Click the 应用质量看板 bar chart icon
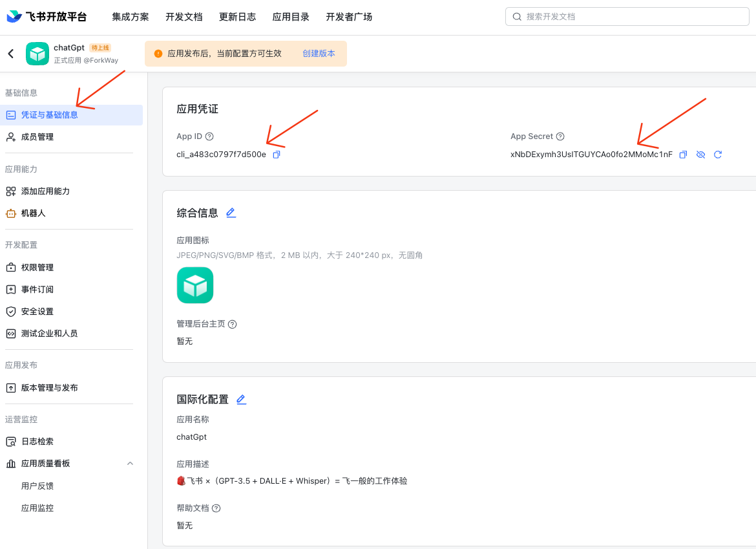Image resolution: width=756 pixels, height=549 pixels. tap(10, 464)
